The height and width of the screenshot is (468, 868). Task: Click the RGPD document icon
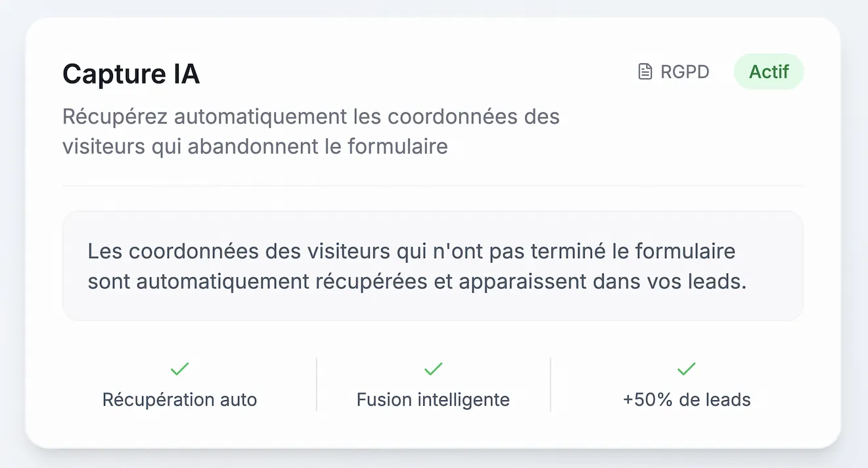645,72
